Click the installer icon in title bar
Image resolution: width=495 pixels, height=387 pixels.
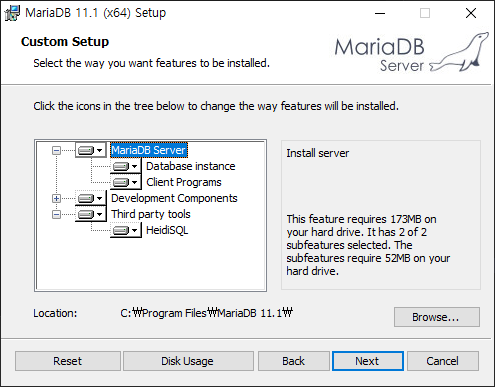point(12,13)
